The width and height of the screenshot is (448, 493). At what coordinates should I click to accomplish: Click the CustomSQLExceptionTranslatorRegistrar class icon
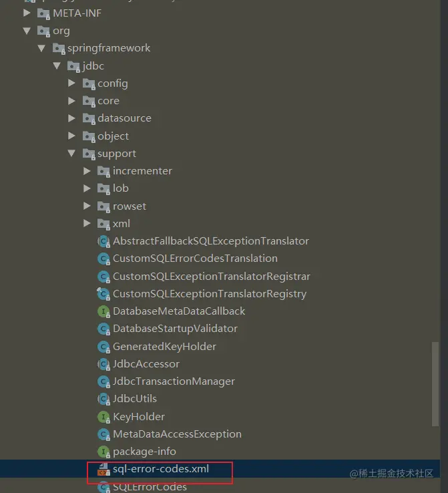coord(103,277)
